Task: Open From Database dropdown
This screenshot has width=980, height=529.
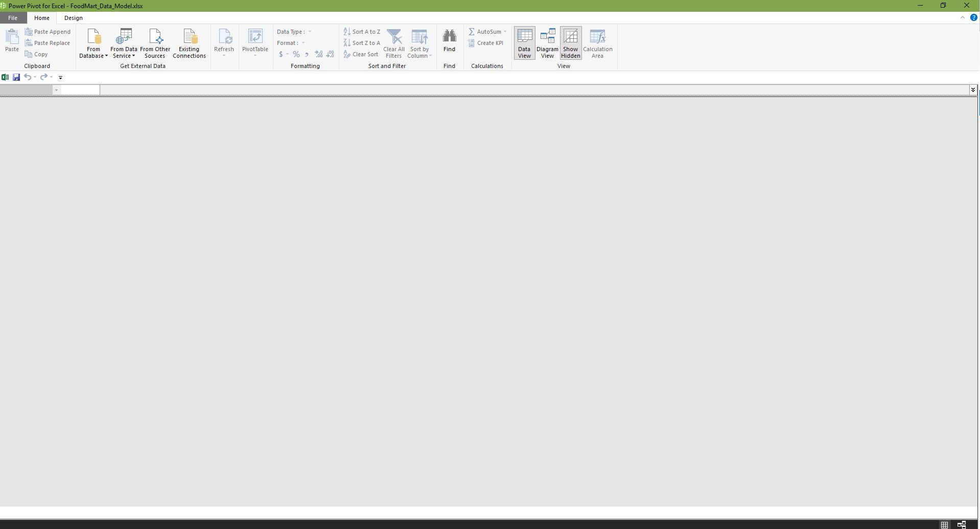Action: coord(94,43)
